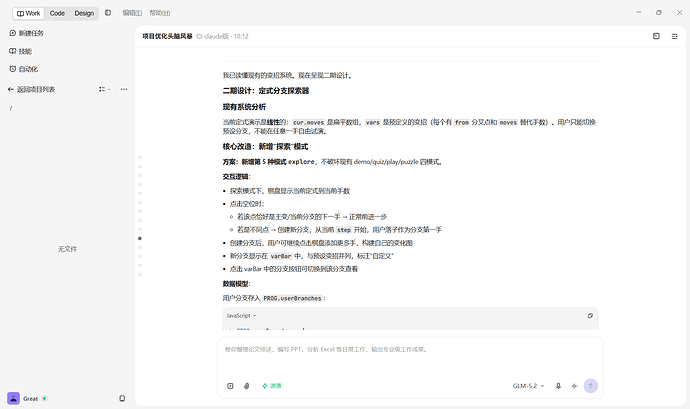The image size is (690, 409).
Task: Click the square shortcut icon in the input bar
Action: coord(230,386)
